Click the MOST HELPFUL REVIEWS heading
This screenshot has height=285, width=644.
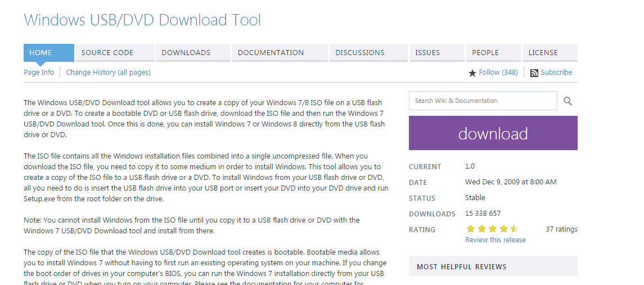(x=462, y=267)
